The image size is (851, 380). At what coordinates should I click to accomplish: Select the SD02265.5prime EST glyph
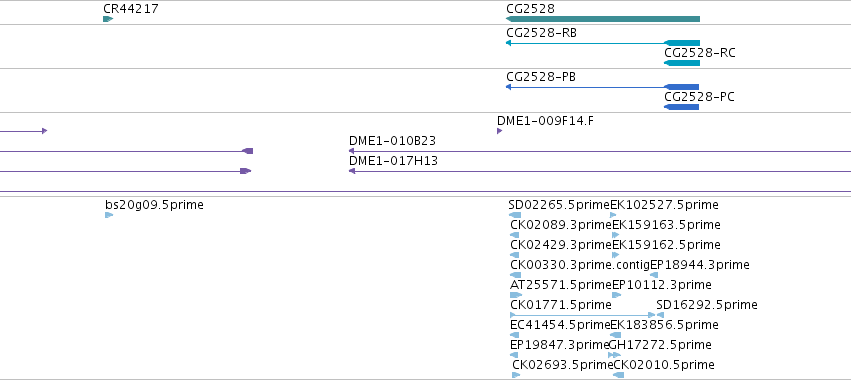click(x=515, y=215)
